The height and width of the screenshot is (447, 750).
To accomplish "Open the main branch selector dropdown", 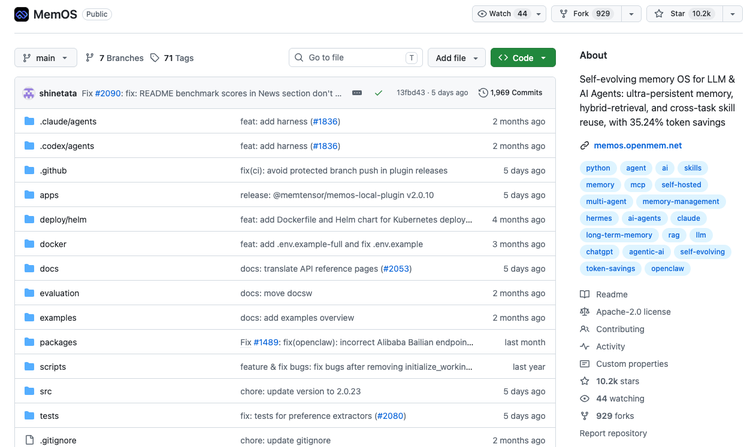I will point(45,58).
